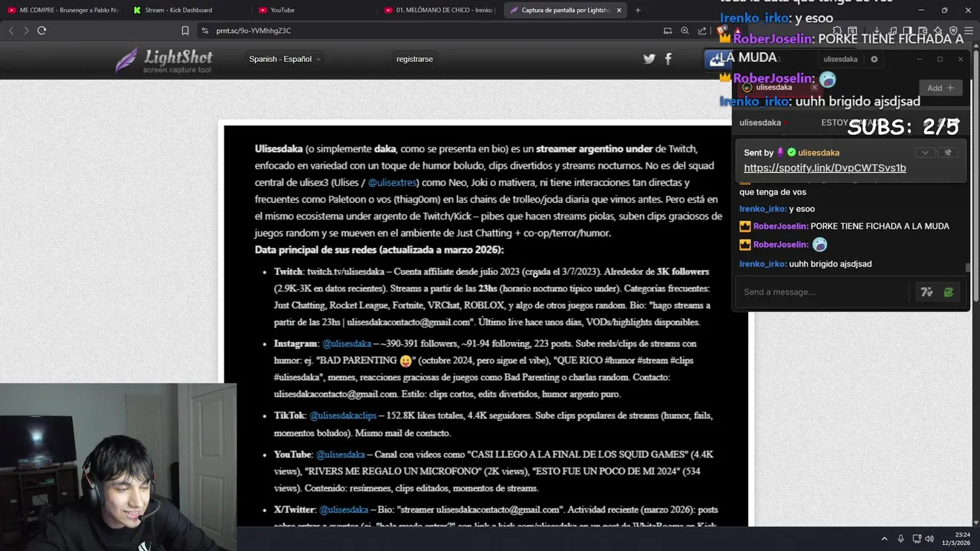This screenshot has width=980, height=551.
Task: Close the Captura de pantalla Lightshot tab
Action: [619, 10]
